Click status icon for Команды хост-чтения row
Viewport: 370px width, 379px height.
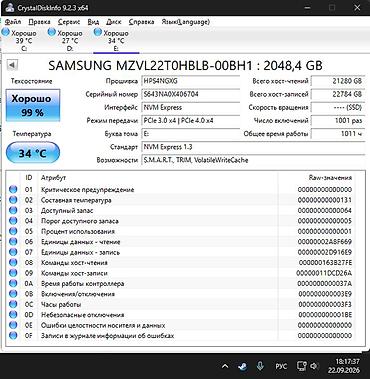click(13, 262)
